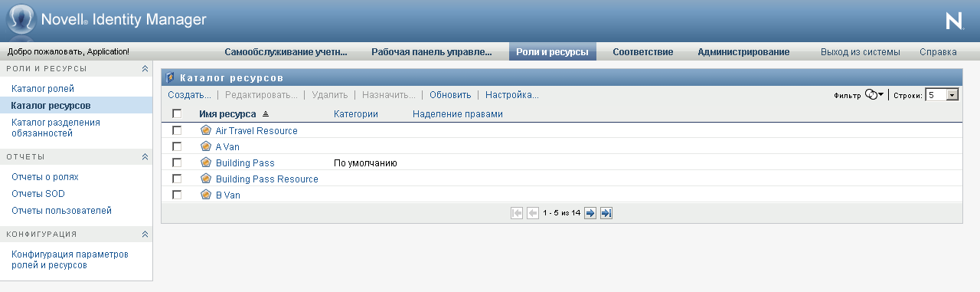Click the icon beside Building Pass
Viewport: 980px width, 292px height.
[205, 162]
